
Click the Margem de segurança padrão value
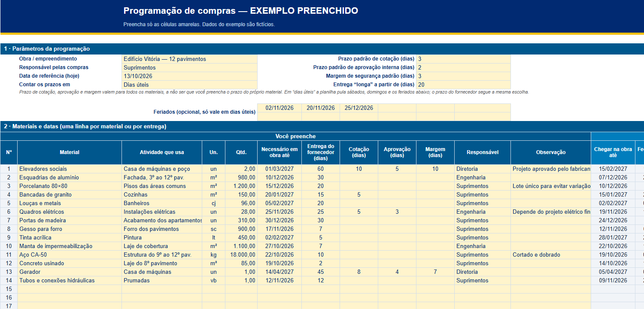click(463, 76)
